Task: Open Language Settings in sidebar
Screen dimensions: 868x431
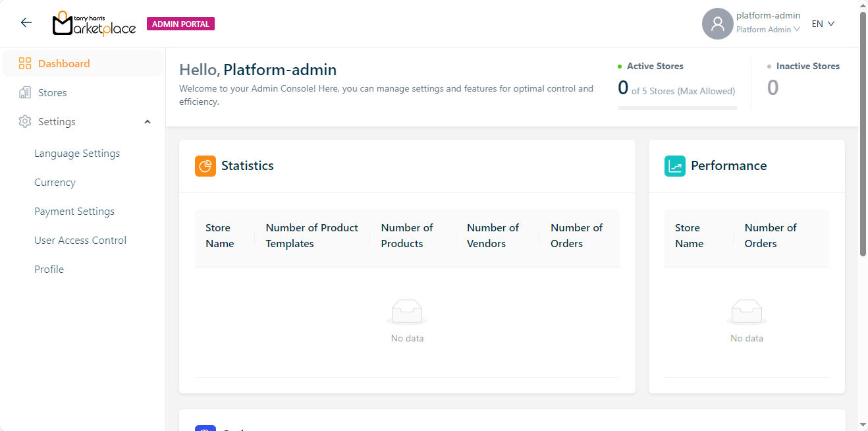Action: pyautogui.click(x=77, y=154)
